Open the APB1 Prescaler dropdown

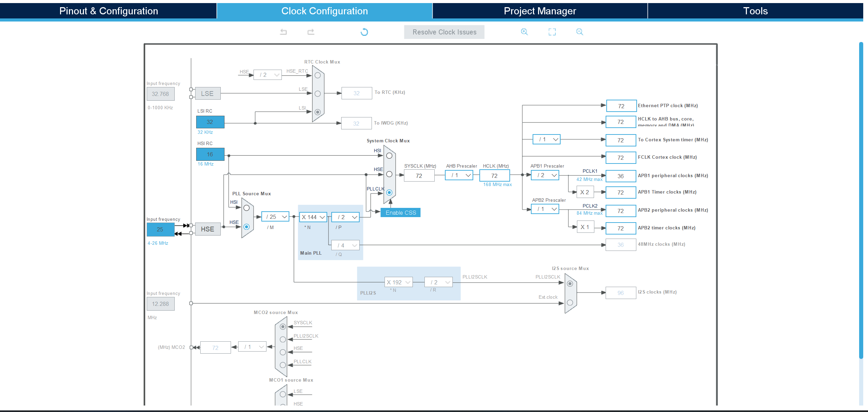click(545, 175)
